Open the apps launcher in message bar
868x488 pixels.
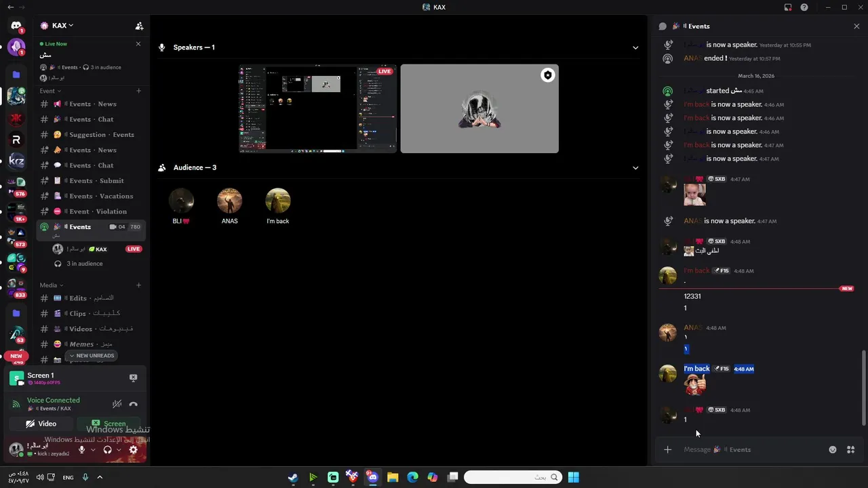tap(850, 449)
